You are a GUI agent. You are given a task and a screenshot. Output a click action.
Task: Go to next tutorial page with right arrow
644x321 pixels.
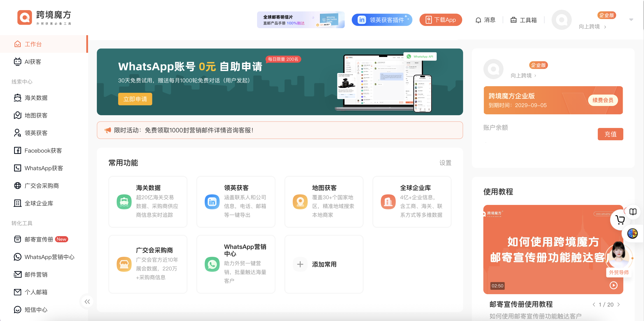[619, 304]
